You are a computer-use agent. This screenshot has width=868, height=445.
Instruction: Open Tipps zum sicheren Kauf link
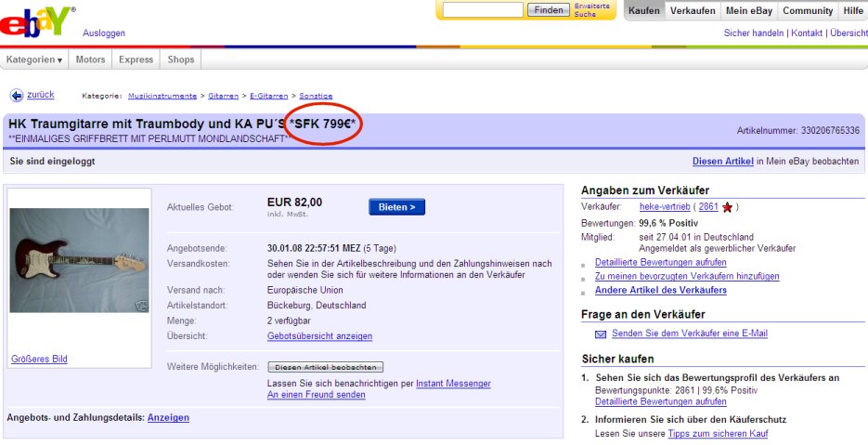pyautogui.click(x=718, y=433)
